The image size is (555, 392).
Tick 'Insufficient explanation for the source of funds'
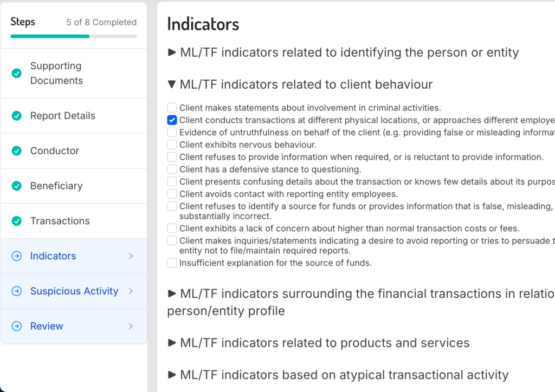click(x=172, y=263)
